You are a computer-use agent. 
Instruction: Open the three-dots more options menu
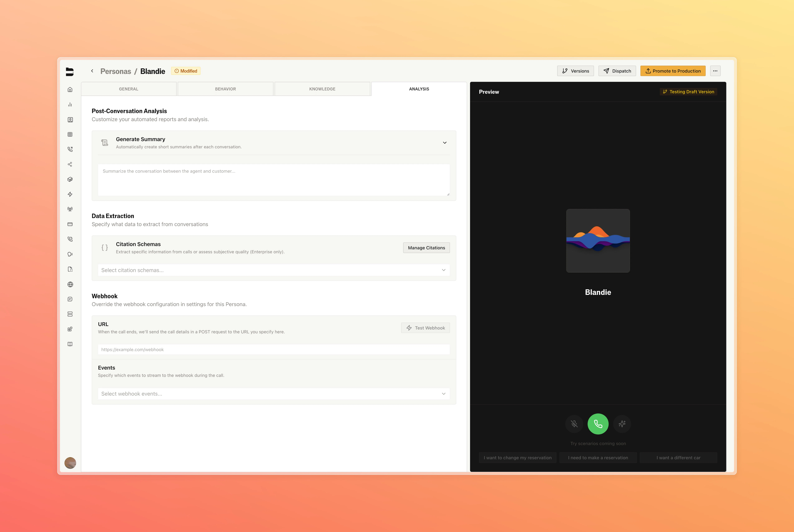[x=715, y=71]
